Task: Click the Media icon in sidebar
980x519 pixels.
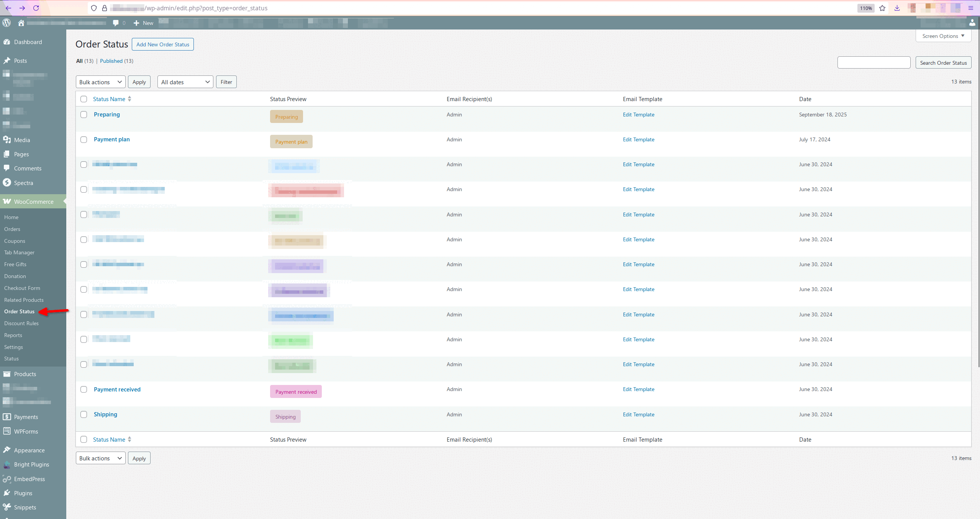Action: (7, 140)
